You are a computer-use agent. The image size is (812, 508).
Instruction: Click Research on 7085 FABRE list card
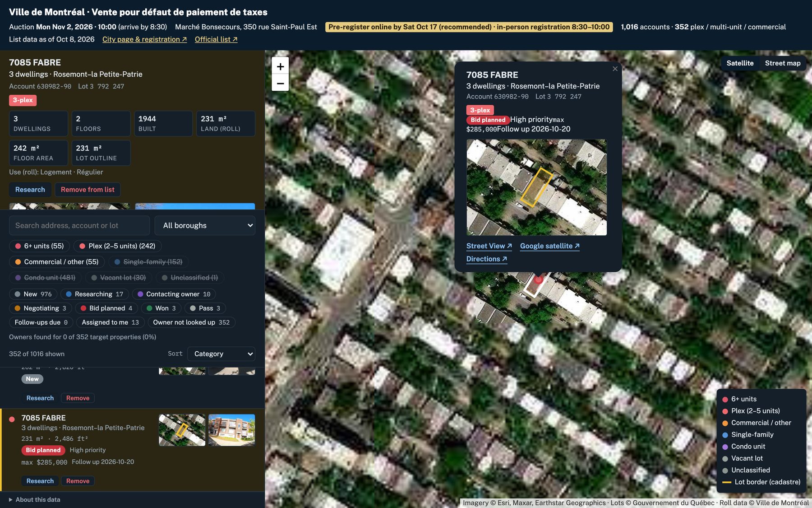tap(40, 481)
